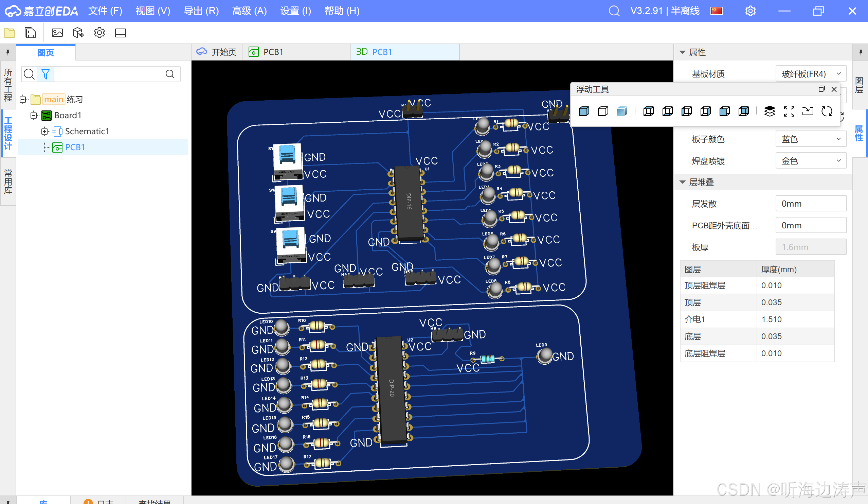Open title bar gear settings
This screenshot has width=868, height=504.
(751, 11)
